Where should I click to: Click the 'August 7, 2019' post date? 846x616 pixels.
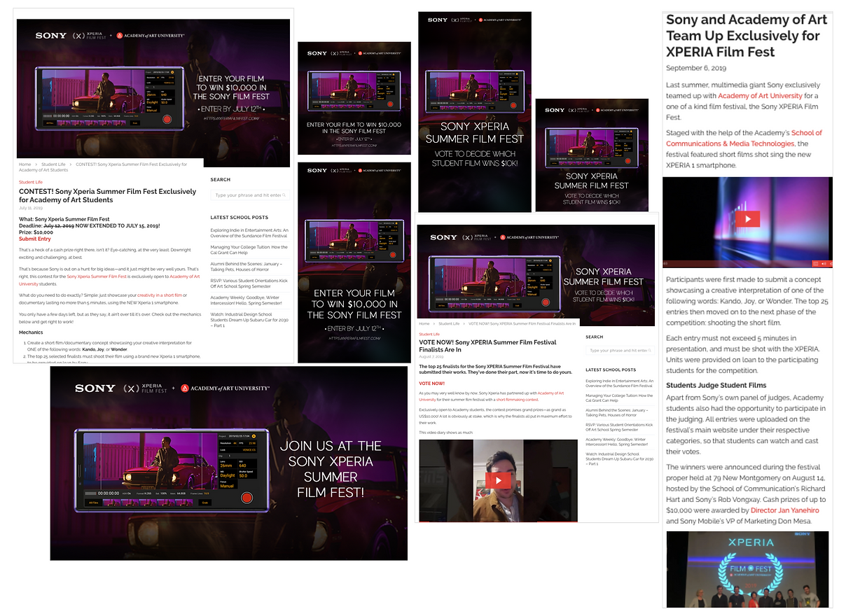(430, 357)
